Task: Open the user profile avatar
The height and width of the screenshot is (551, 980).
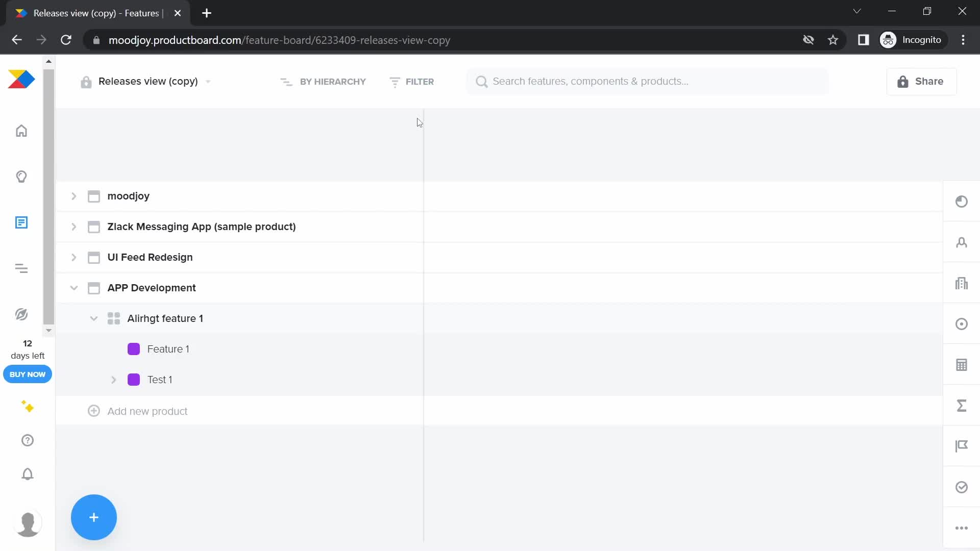Action: [x=28, y=523]
